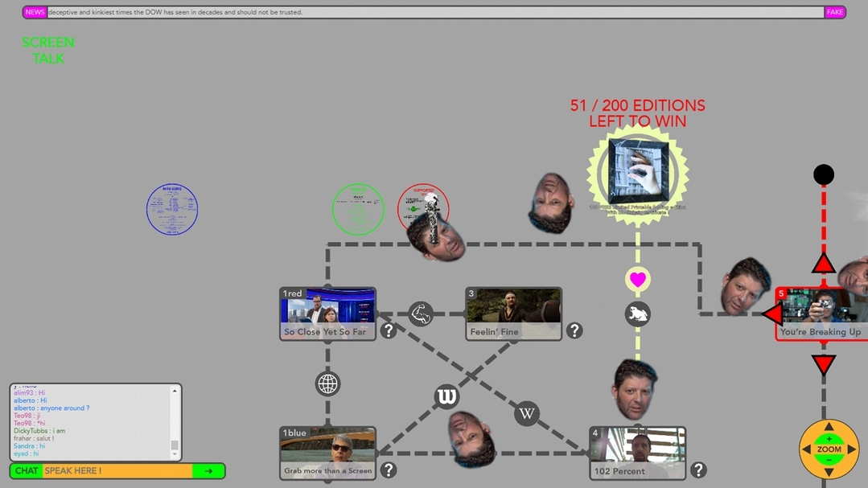Screen dimensions: 868x488
Task: Open help for 102 Percent video
Action: tap(698, 470)
